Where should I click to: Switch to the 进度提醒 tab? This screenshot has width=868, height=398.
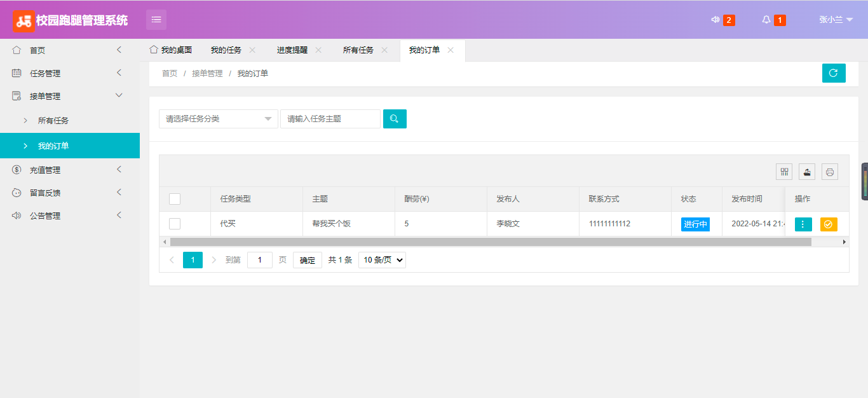[292, 50]
